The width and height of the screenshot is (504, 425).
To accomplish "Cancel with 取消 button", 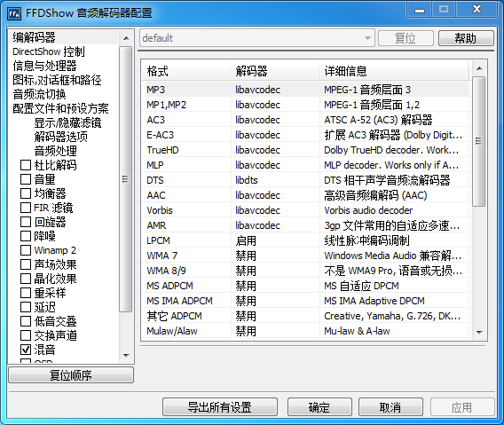I will (x=390, y=407).
